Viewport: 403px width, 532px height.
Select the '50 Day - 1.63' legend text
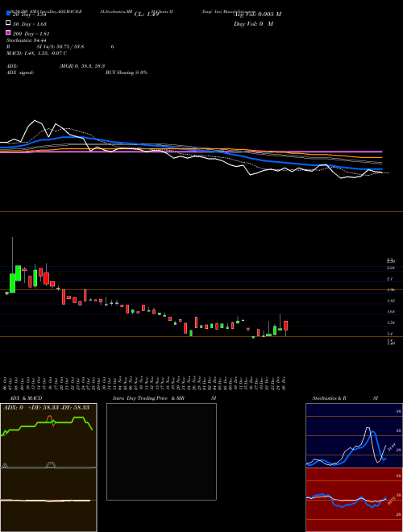point(30,24)
